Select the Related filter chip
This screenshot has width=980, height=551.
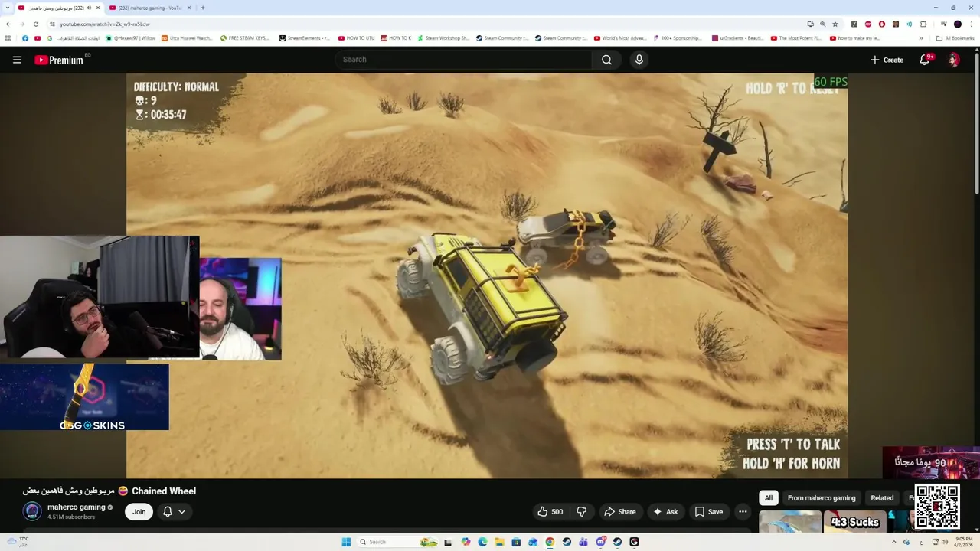tap(882, 497)
